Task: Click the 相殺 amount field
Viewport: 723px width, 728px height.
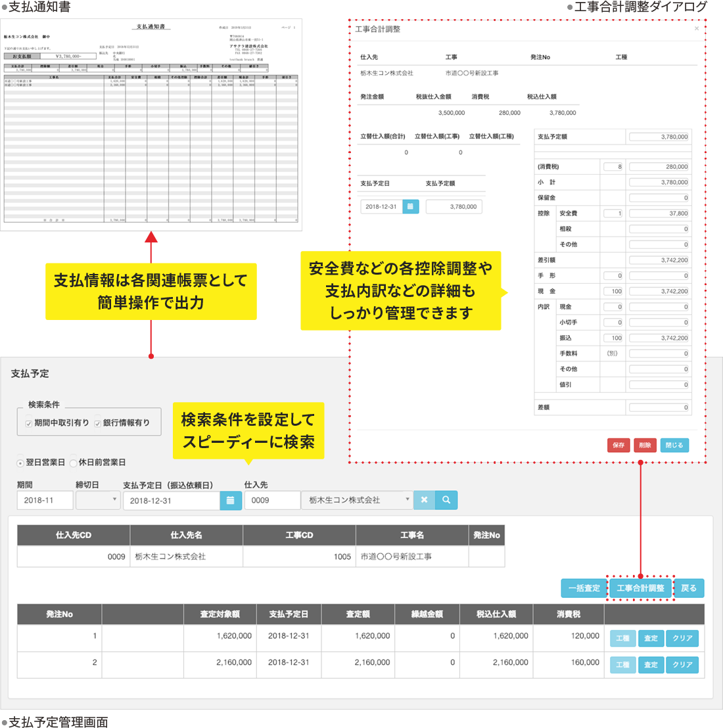Action: pyautogui.click(x=659, y=229)
